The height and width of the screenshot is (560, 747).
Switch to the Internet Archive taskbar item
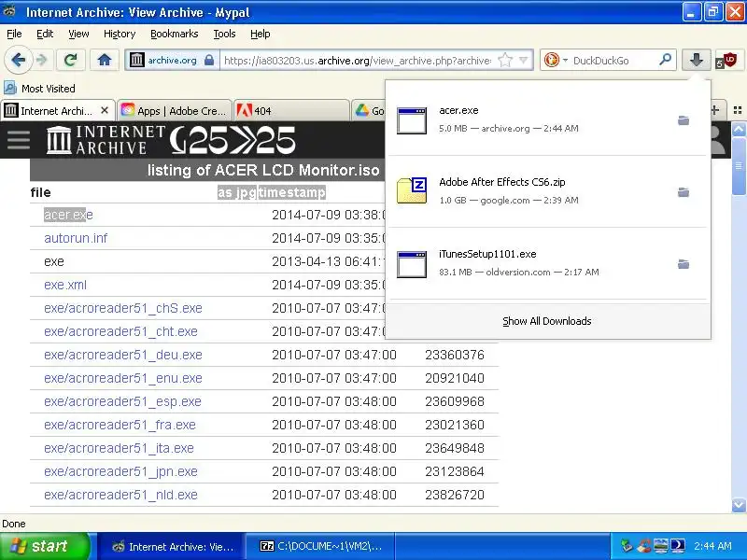[173, 547]
